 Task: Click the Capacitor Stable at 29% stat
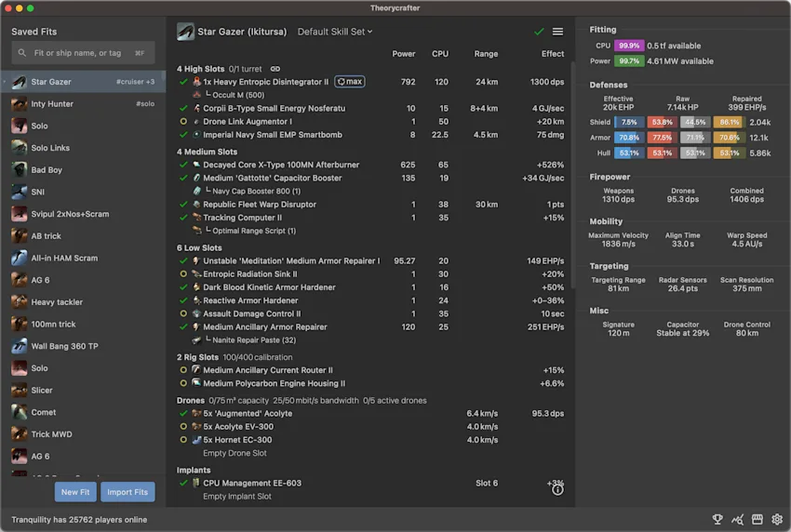point(682,329)
